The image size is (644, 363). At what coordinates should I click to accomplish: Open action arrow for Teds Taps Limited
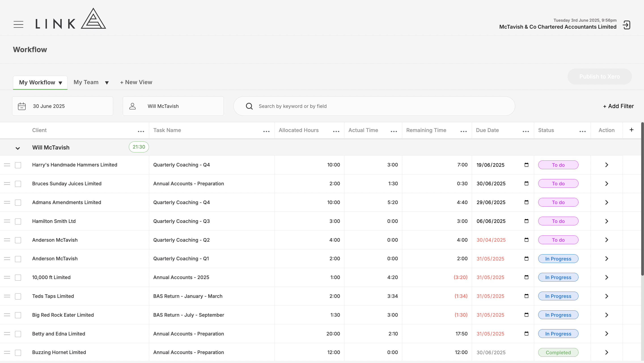(x=606, y=296)
